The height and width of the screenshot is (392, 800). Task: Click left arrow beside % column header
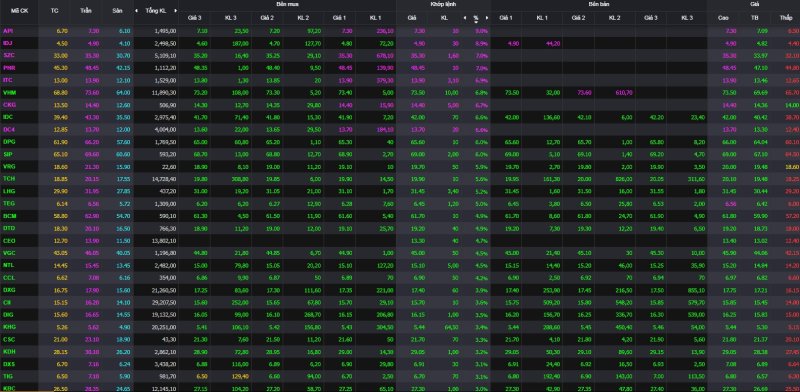pos(464,18)
